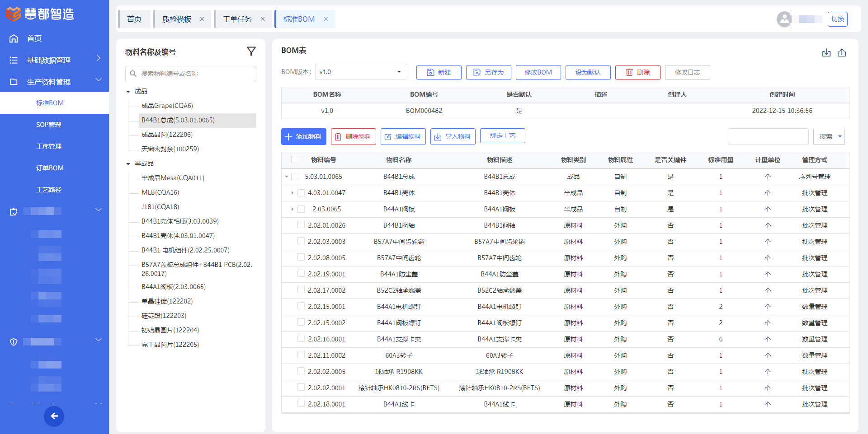
Task: Collapse the 生产资料管理 sidebar menu
Action: pos(99,80)
